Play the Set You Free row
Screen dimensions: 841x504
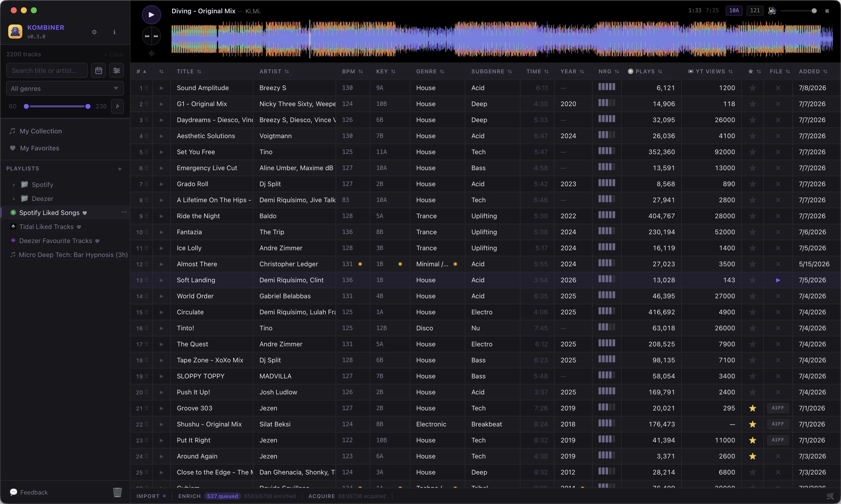tap(161, 152)
